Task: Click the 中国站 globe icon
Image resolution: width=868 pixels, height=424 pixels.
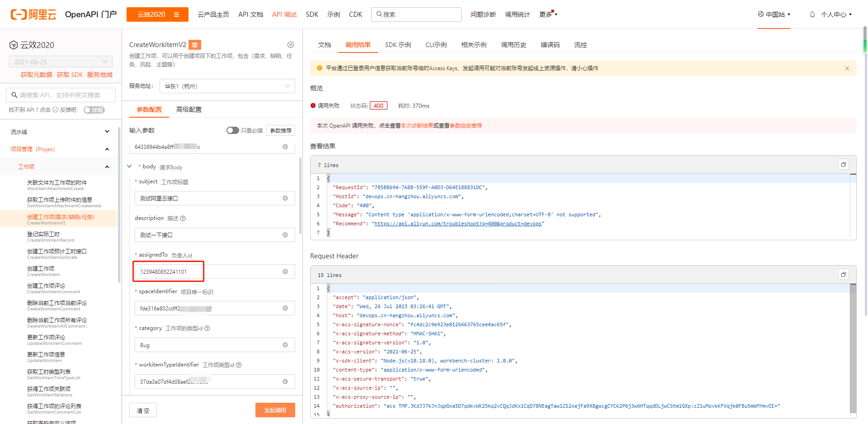Action: pyautogui.click(x=761, y=14)
